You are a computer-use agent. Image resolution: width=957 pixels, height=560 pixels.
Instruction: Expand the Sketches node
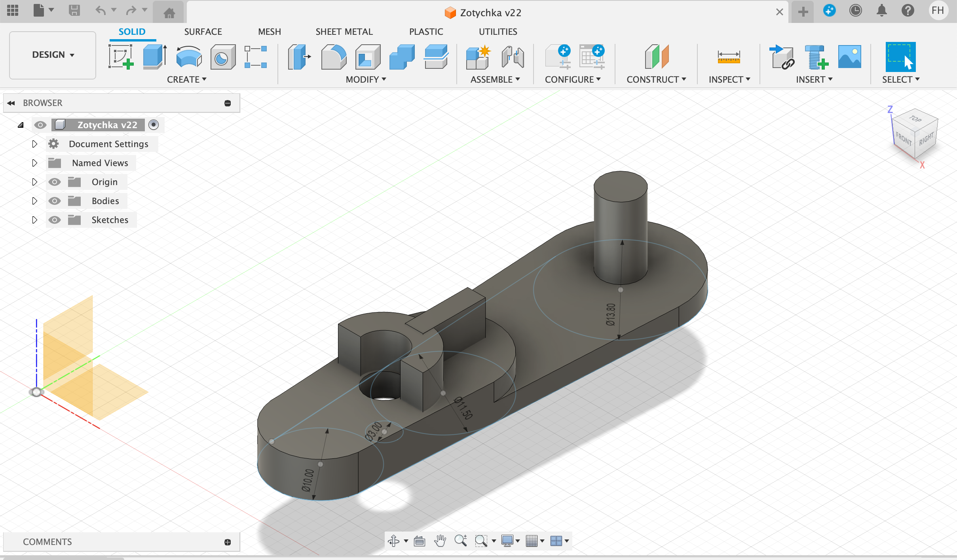[34, 220]
